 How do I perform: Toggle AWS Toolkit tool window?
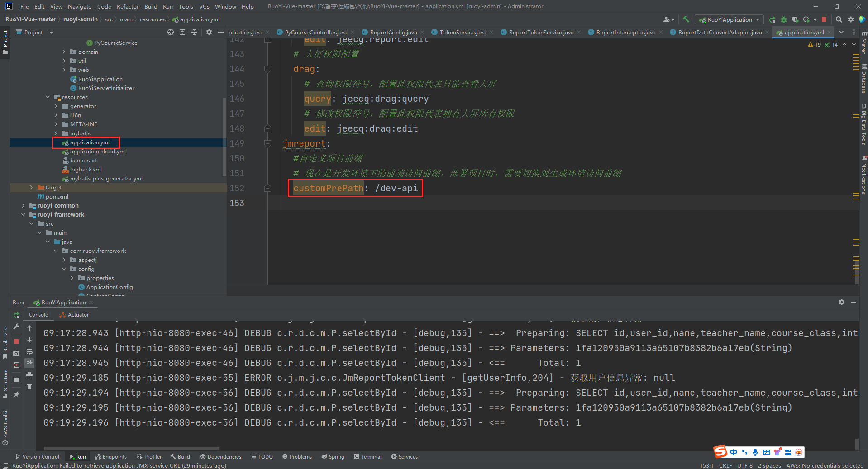click(x=5, y=427)
